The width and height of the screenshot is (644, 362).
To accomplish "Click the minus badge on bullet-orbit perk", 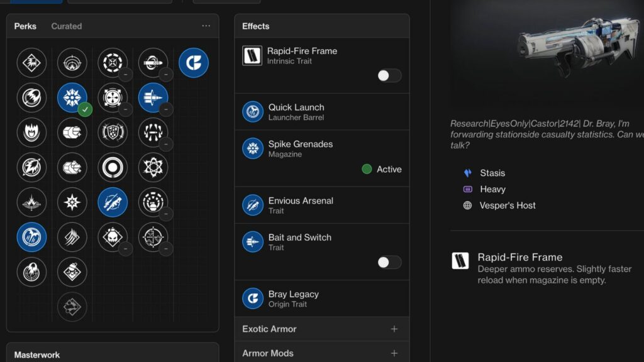I will (166, 75).
